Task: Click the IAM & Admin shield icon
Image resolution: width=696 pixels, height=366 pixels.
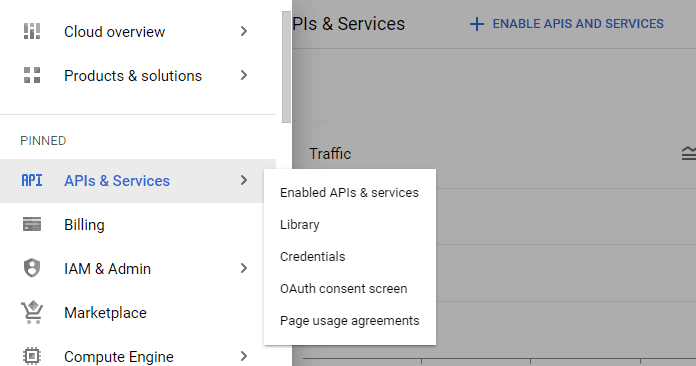Action: pyautogui.click(x=32, y=268)
